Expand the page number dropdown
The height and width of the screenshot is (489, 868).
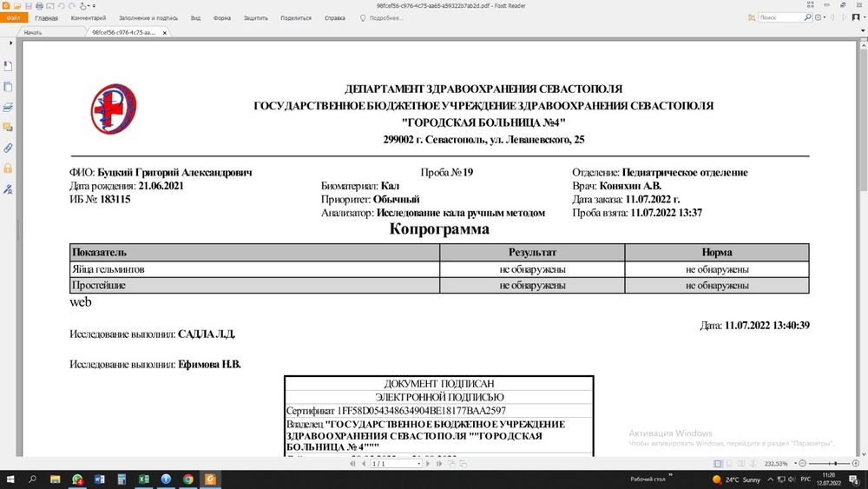[418, 464]
